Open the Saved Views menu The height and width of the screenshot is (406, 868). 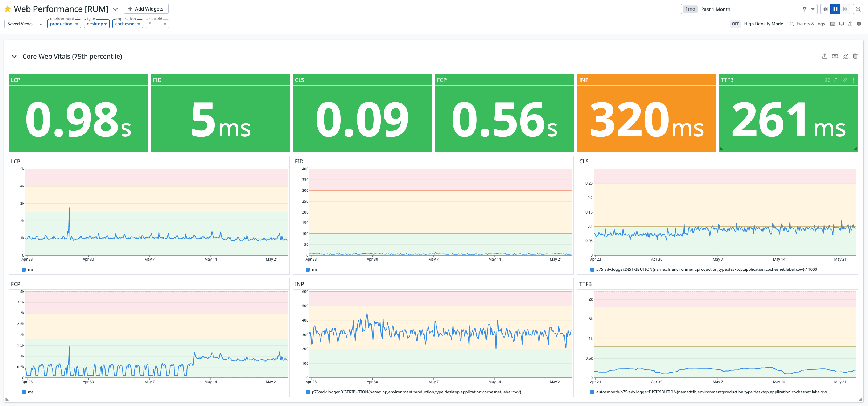coord(24,24)
